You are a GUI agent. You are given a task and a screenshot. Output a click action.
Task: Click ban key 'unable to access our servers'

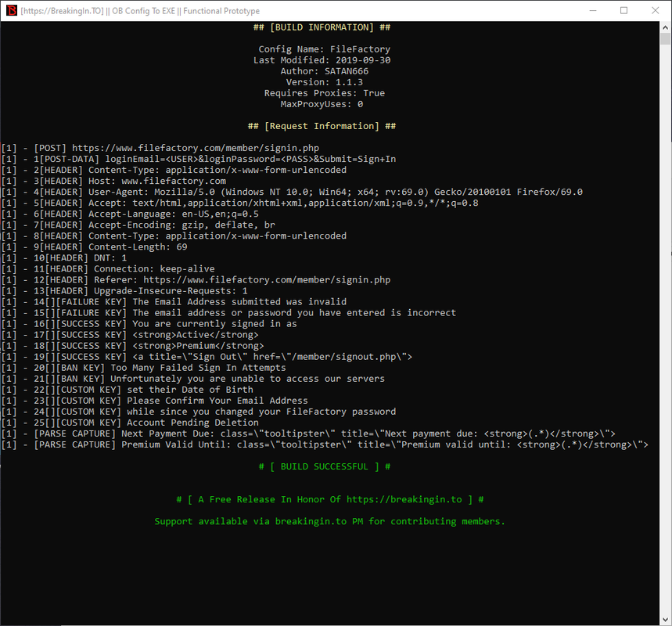(193, 379)
